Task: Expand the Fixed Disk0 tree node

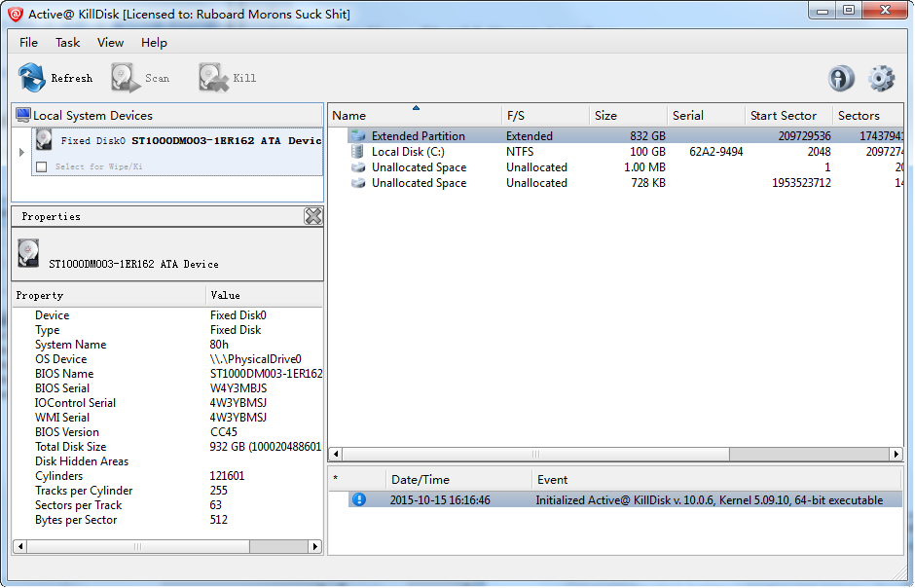Action: pyautogui.click(x=22, y=152)
